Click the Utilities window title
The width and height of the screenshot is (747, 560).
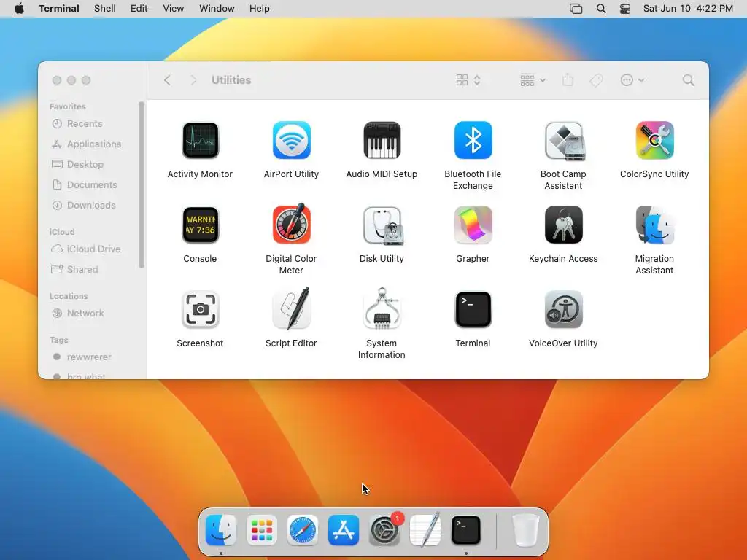coord(231,80)
